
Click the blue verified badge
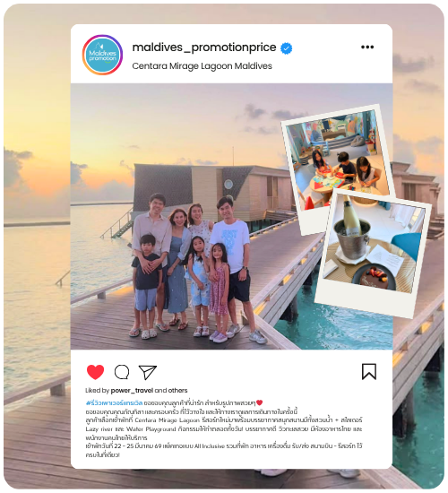286,48
